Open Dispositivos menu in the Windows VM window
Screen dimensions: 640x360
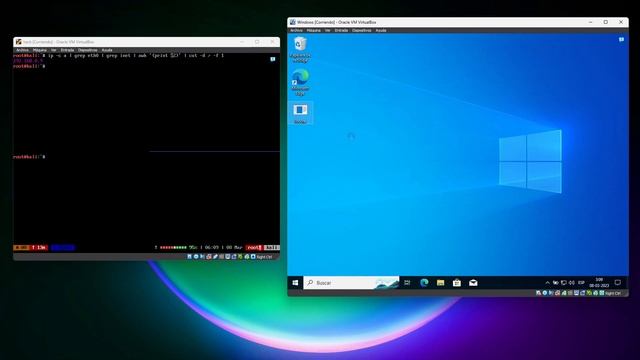click(362, 30)
